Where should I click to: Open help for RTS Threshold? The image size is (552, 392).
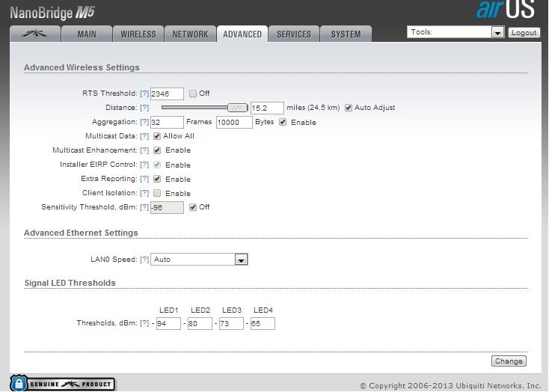point(144,94)
